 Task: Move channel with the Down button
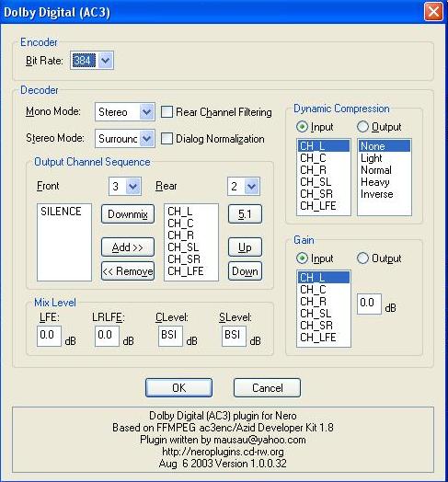[245, 271]
